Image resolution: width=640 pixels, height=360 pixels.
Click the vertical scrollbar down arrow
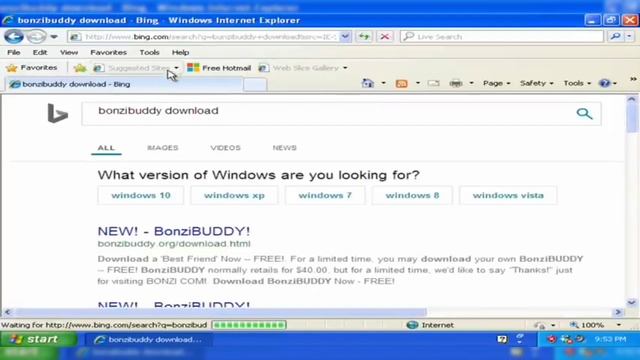pyautogui.click(x=631, y=302)
